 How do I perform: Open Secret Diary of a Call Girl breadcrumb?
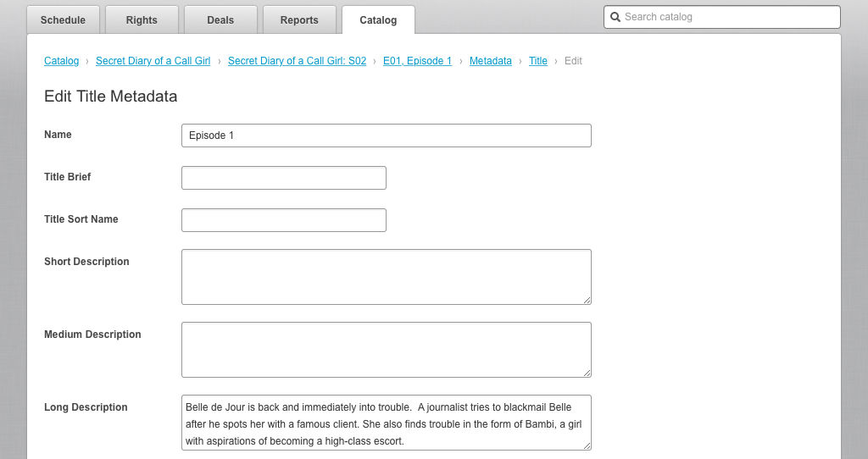[153, 61]
